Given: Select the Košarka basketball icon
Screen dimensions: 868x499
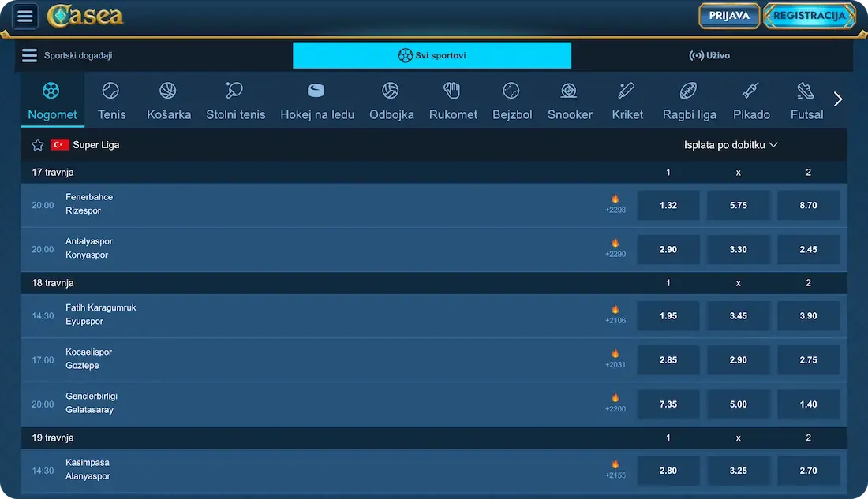Looking at the screenshot, I should click(x=168, y=91).
